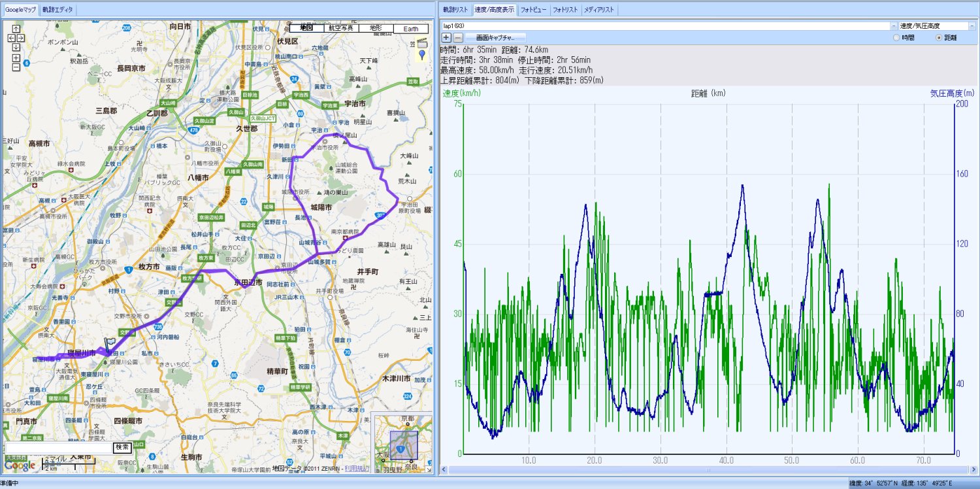
Task: Zoom in the chart with plus button
Action: (x=446, y=38)
